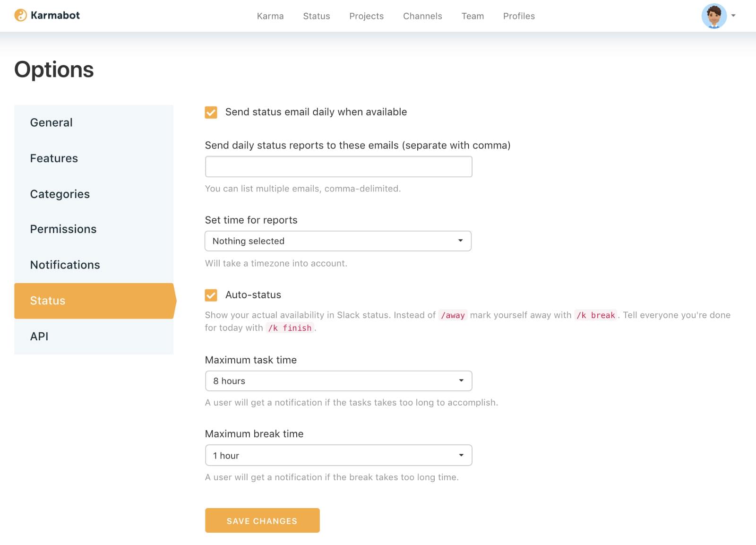
Task: Click the daily status reports email field
Action: point(338,166)
